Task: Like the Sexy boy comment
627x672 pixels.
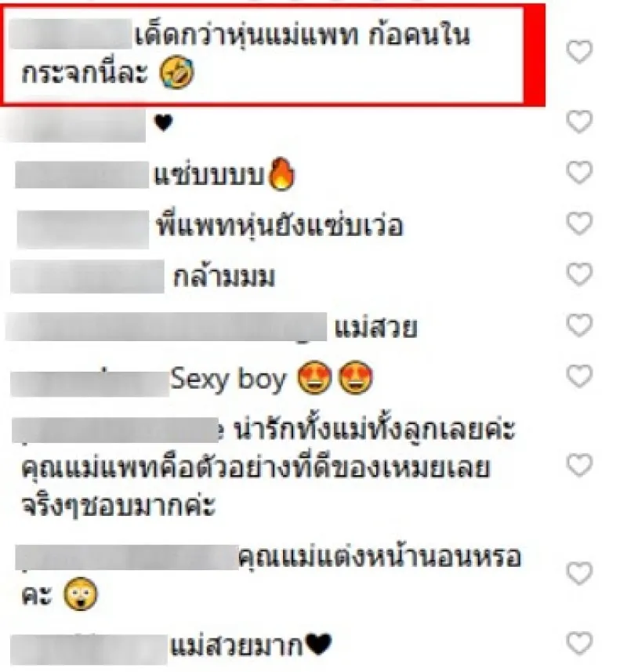Action: (x=579, y=376)
